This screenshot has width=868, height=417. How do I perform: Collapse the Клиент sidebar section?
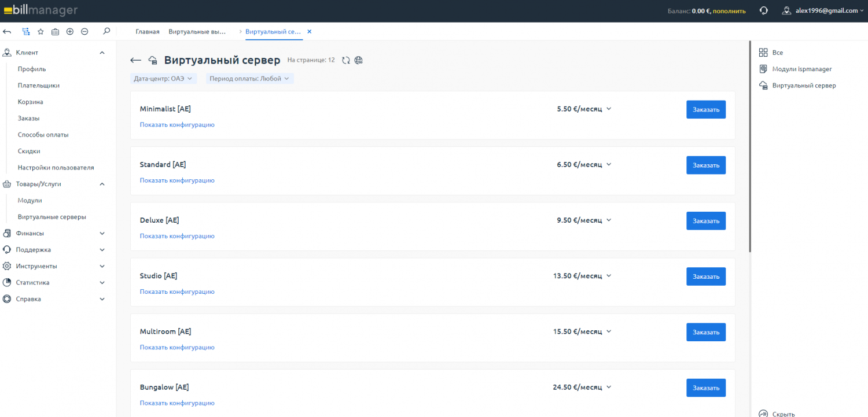102,53
